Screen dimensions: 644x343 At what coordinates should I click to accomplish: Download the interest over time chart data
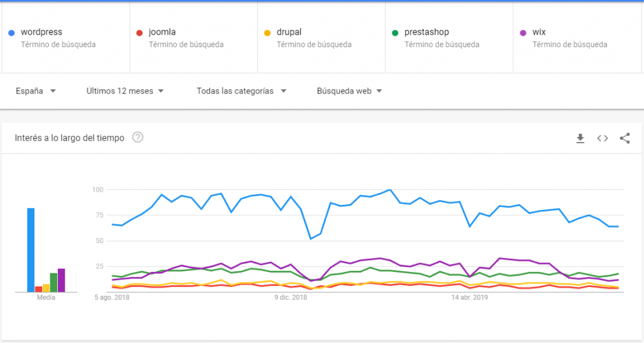coord(580,138)
